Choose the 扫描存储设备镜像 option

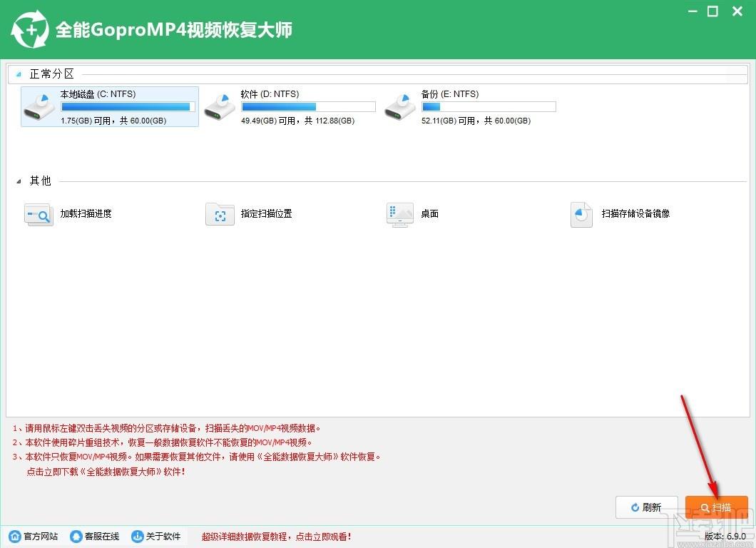pyautogui.click(x=635, y=213)
